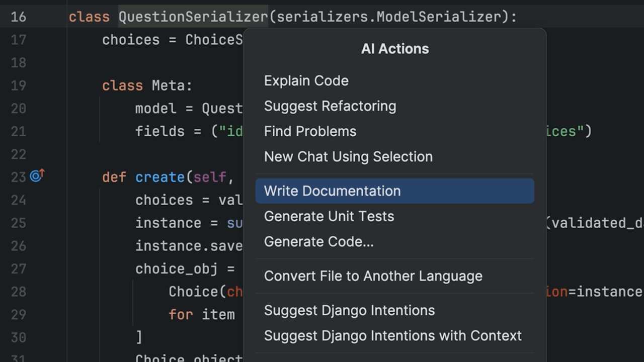The height and width of the screenshot is (362, 644).
Task: Start a New Chat Using Selection
Action: 348,156
